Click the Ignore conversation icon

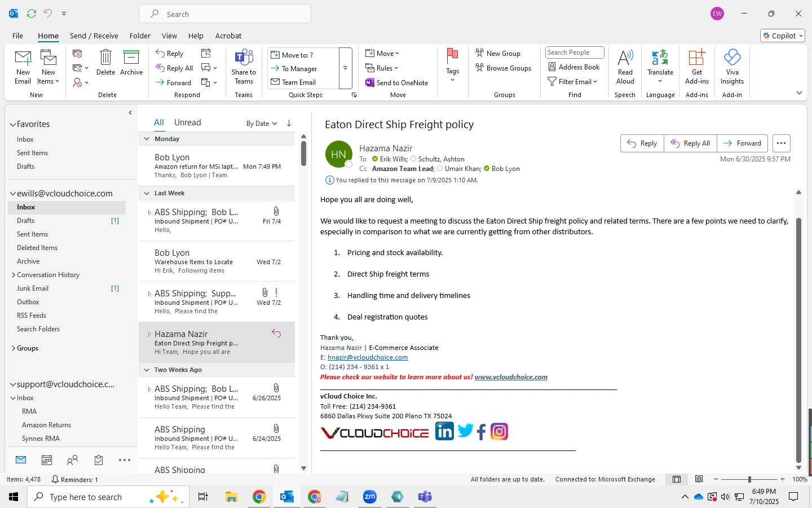point(78,54)
